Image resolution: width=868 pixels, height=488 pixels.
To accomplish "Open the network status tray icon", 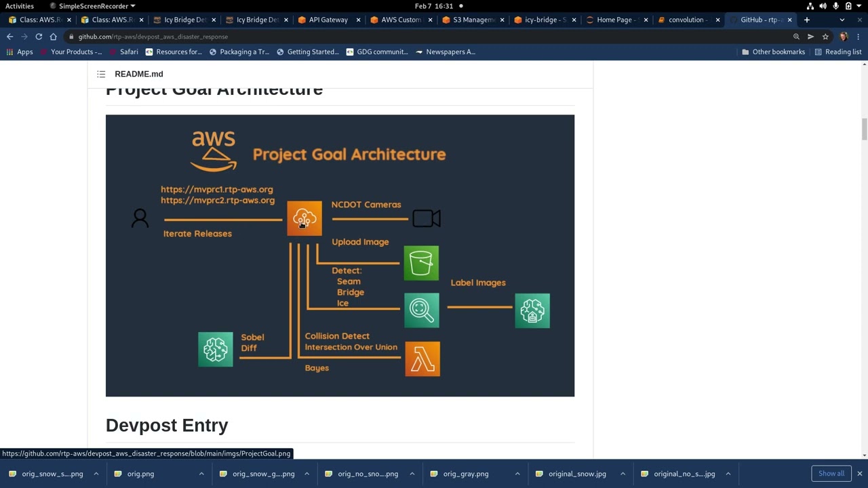I will (x=810, y=6).
